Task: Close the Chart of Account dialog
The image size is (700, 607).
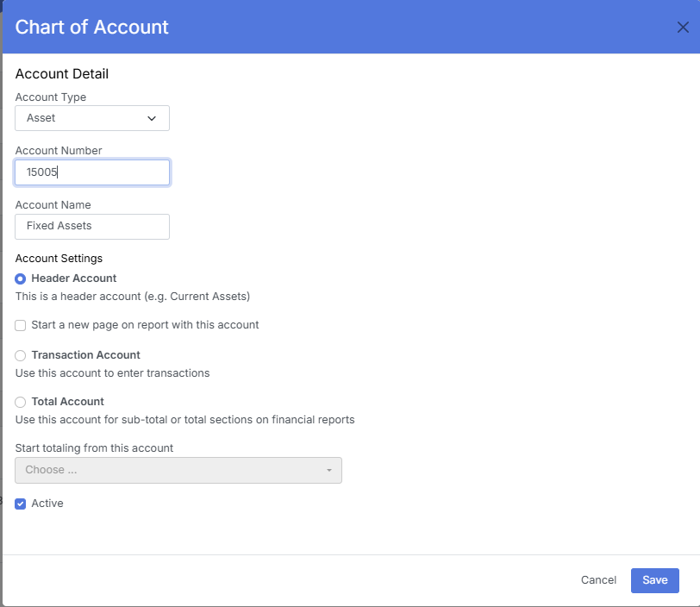Action: click(683, 28)
